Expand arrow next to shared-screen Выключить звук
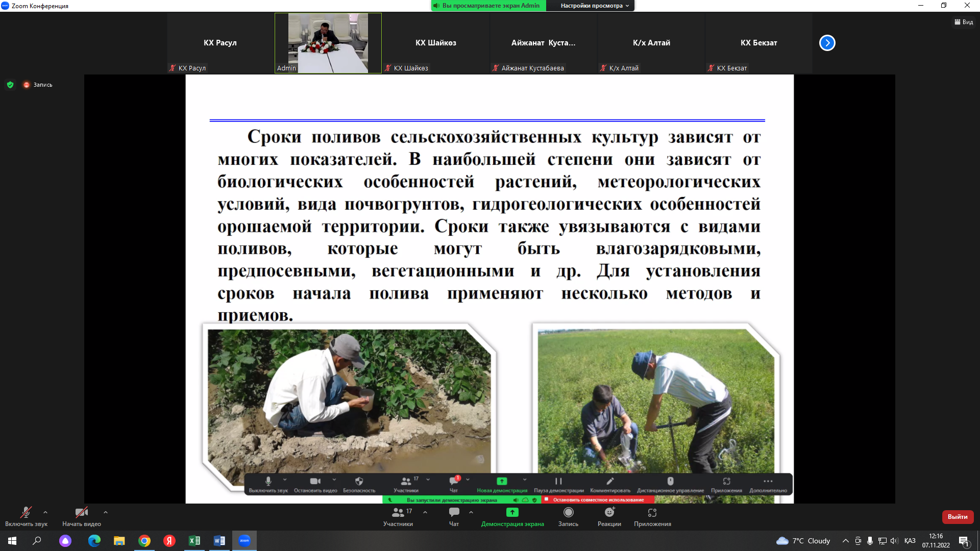Image resolution: width=980 pixels, height=551 pixels. click(x=285, y=480)
